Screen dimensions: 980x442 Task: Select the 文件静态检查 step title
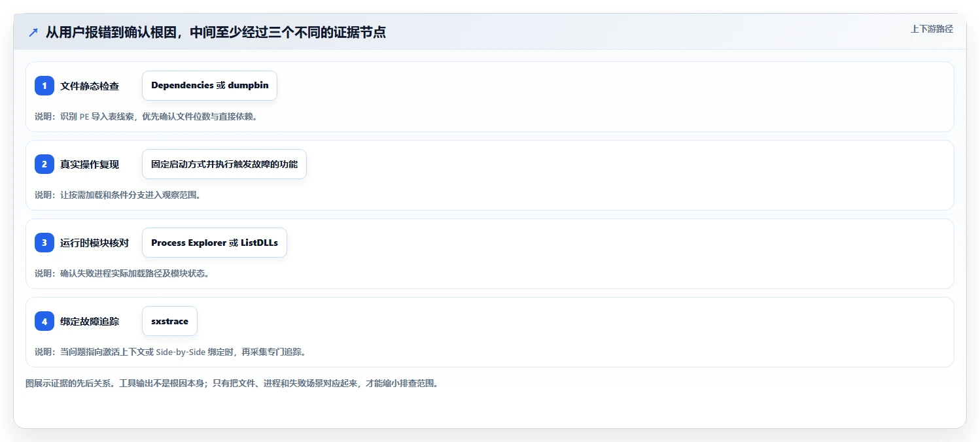click(90, 86)
